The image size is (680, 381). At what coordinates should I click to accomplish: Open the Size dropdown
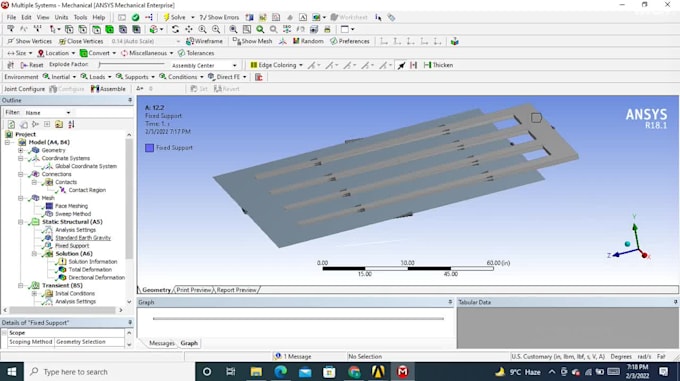pos(20,53)
